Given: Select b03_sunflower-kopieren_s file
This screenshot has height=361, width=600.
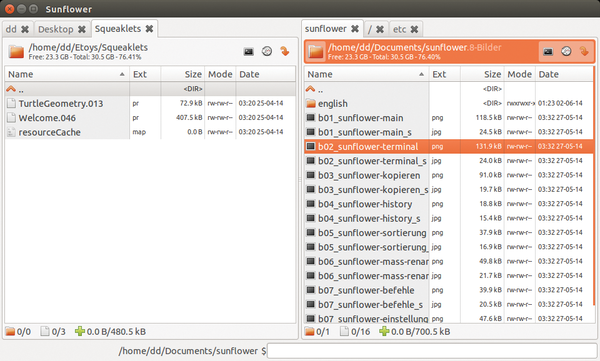Looking at the screenshot, I should click(x=448, y=189).
